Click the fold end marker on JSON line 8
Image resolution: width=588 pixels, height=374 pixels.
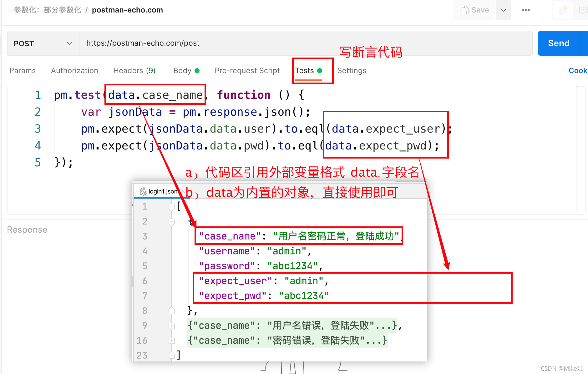tap(171, 311)
